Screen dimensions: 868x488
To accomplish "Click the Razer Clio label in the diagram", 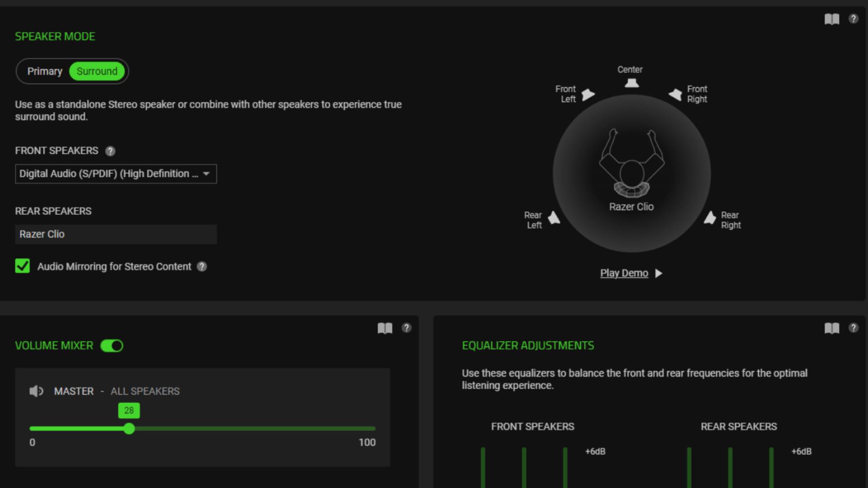I will point(631,207).
